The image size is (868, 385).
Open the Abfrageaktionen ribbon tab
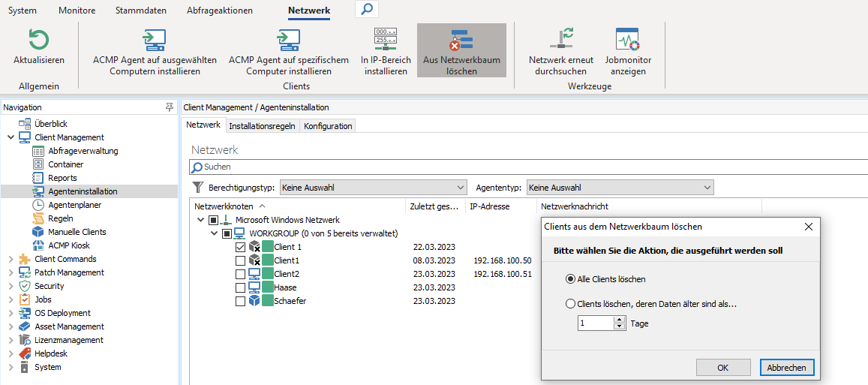click(x=220, y=10)
